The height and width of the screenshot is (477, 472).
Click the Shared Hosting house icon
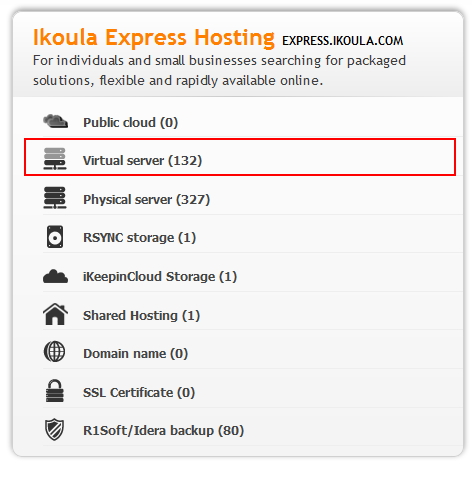(55, 314)
